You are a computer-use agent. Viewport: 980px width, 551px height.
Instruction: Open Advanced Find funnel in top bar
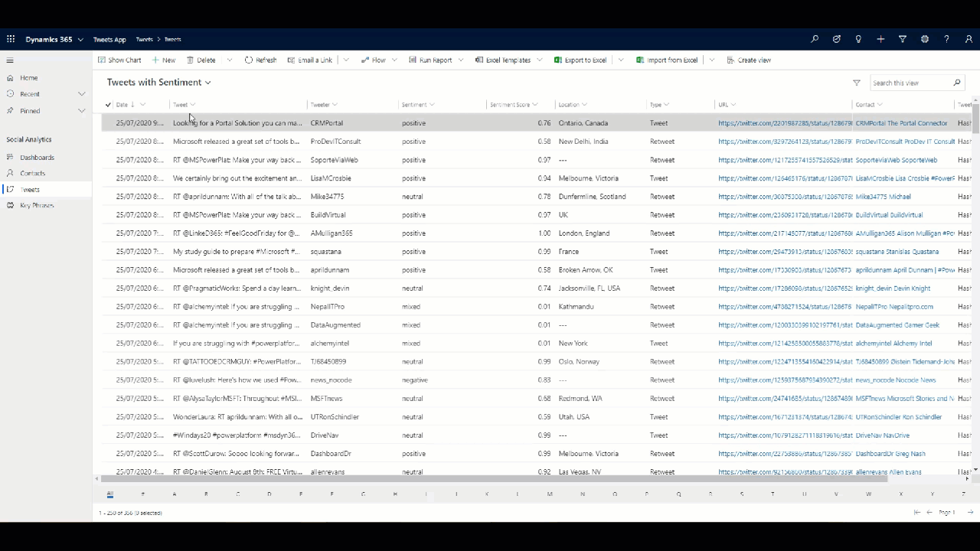(903, 39)
